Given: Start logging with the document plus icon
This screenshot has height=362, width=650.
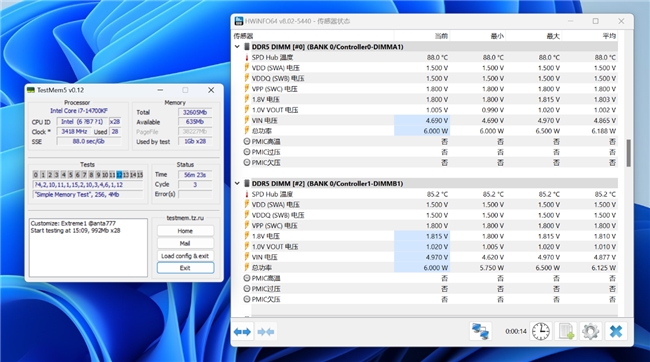Looking at the screenshot, I should tap(566, 331).
